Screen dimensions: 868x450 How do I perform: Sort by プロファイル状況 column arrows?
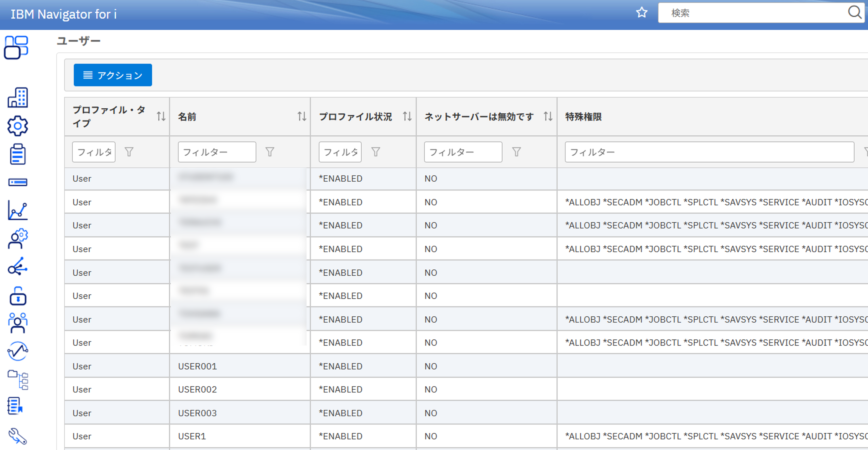click(407, 117)
